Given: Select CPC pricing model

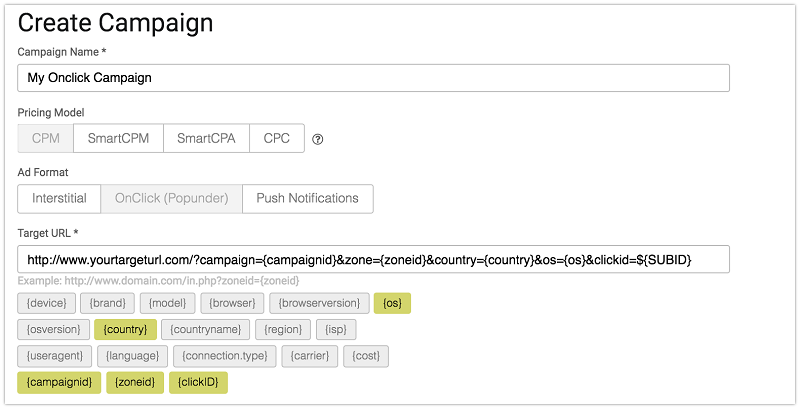Looking at the screenshot, I should pos(277,138).
